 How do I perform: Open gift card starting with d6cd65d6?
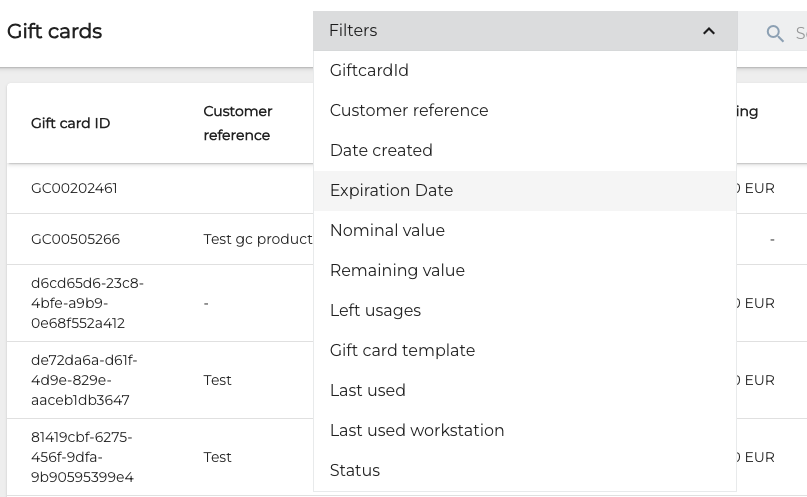tap(87, 303)
